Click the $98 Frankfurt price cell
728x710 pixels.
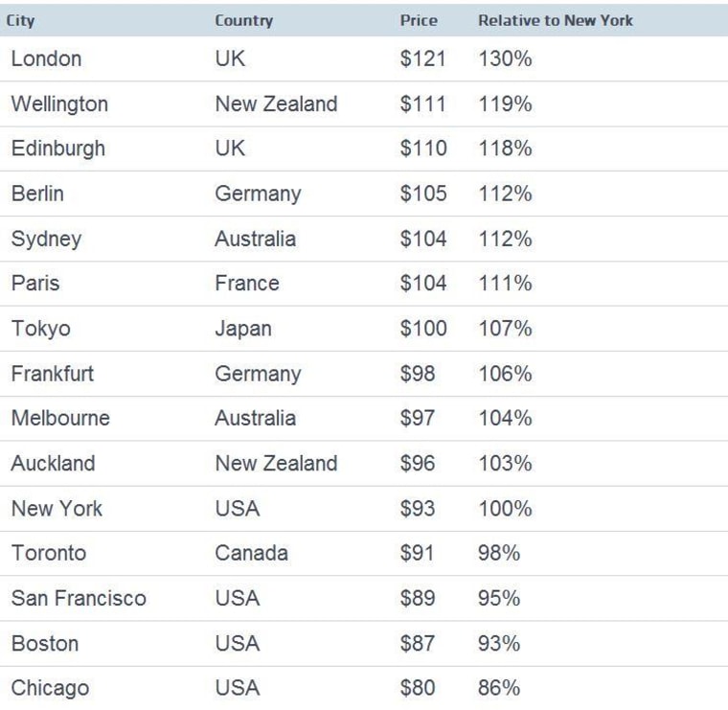[x=418, y=374]
